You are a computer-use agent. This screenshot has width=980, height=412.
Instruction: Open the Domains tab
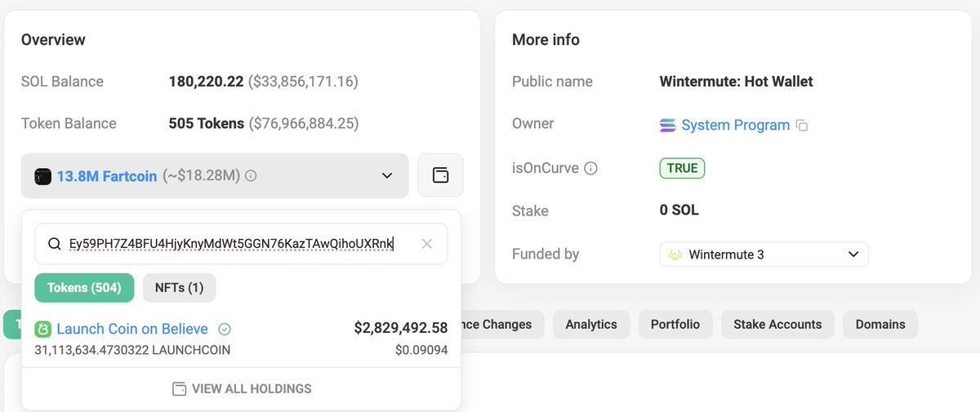pos(880,324)
